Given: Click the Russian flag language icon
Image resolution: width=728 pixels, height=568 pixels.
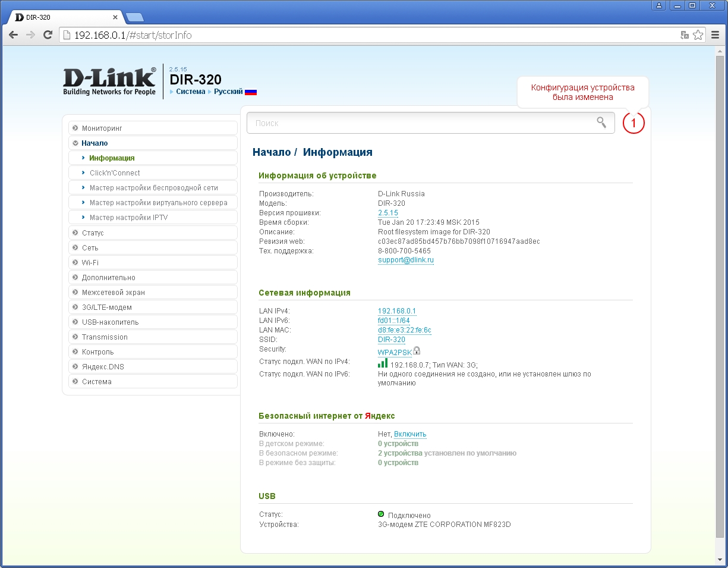Looking at the screenshot, I should coord(251,92).
